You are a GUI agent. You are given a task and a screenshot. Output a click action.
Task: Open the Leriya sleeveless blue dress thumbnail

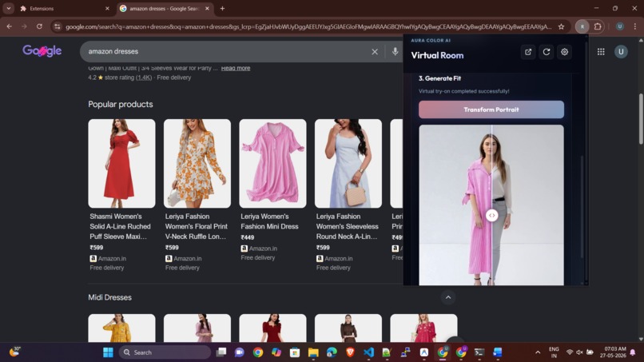point(348,164)
